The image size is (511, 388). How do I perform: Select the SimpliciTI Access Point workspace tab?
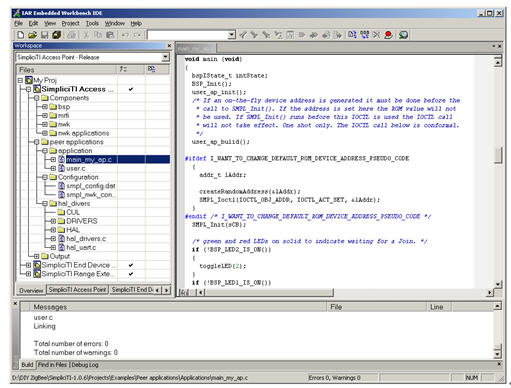[77, 290]
